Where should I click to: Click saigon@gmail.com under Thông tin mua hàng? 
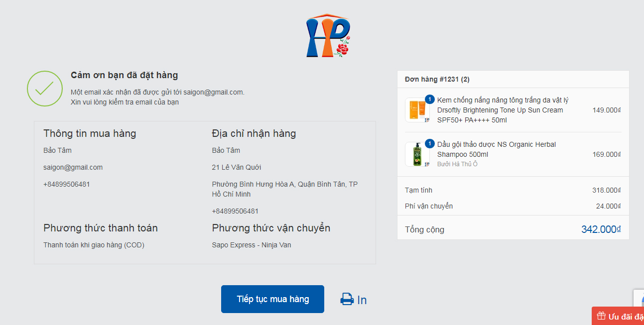[x=73, y=167]
